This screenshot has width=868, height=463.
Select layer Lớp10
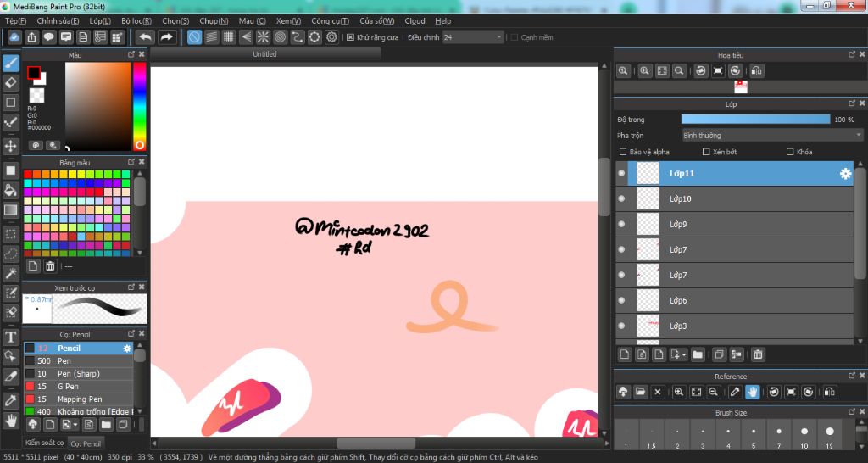(735, 198)
